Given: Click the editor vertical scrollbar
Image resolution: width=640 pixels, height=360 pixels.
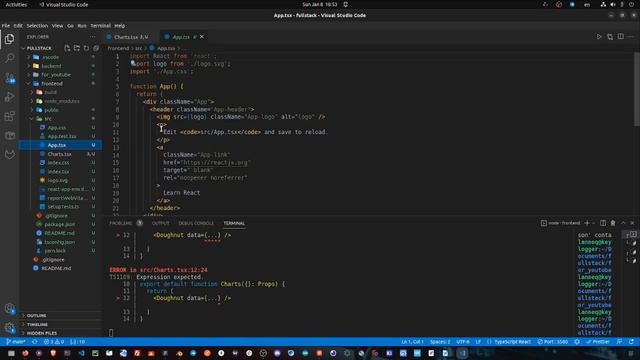Looking at the screenshot, I should 637,90.
